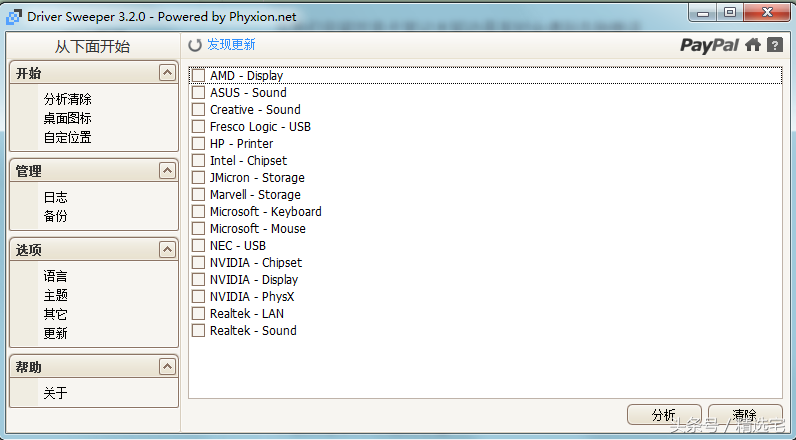The width and height of the screenshot is (796, 440).
Task: Check the Realtek - LAN checkbox
Action: coord(198,314)
